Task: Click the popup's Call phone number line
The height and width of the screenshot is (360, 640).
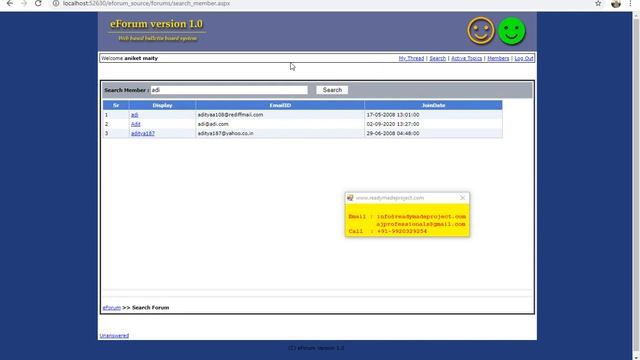Action: click(x=388, y=231)
